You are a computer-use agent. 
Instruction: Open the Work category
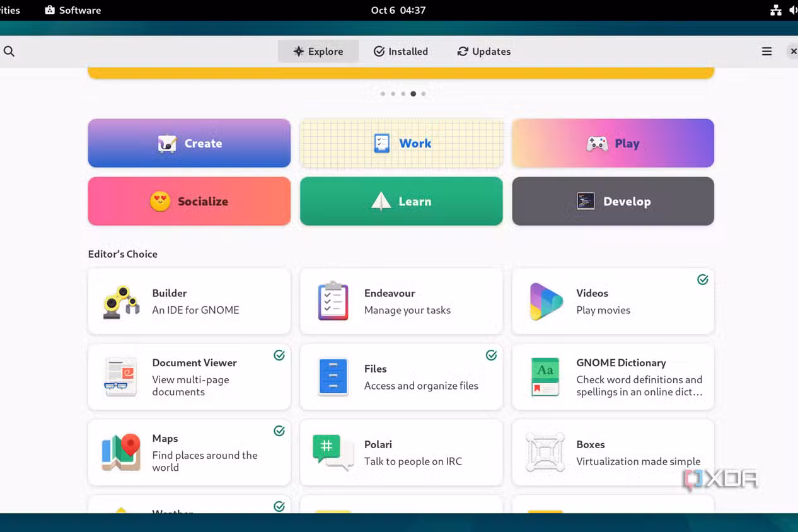click(402, 143)
